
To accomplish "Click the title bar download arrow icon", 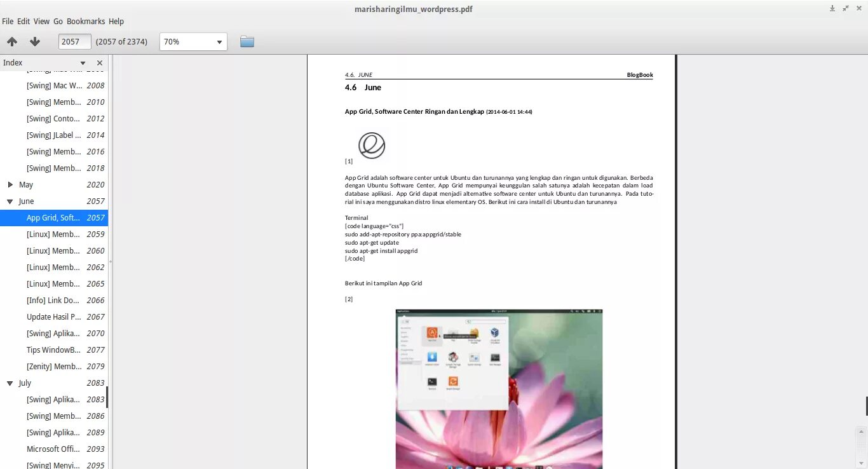I will tap(832, 8).
